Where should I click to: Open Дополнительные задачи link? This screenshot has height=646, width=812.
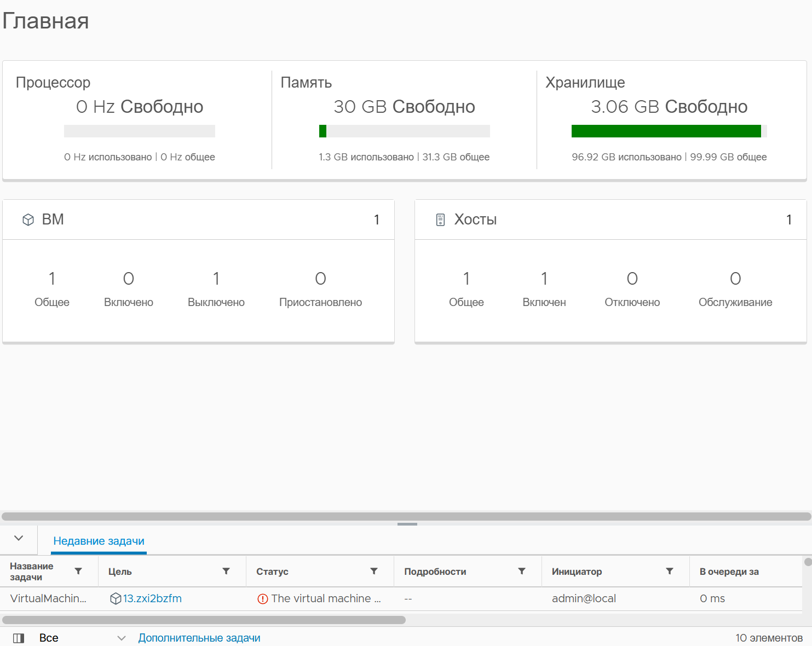[199, 638]
